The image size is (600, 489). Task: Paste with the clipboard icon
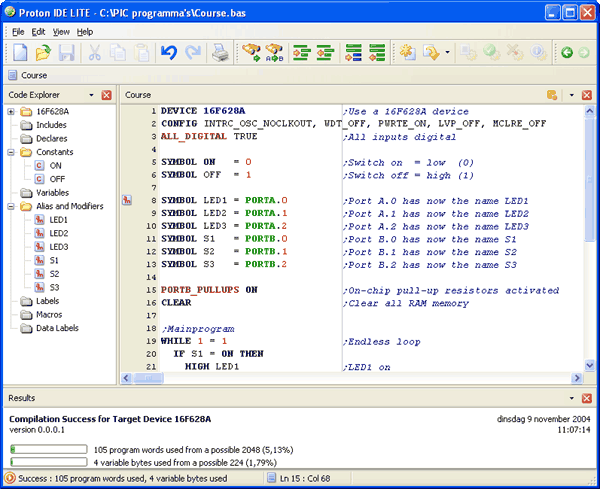pyautogui.click(x=142, y=52)
